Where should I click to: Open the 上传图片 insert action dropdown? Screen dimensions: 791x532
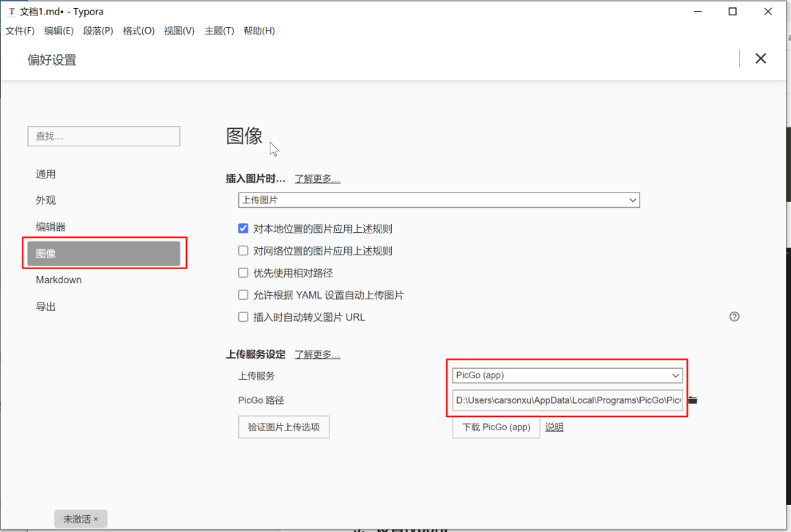pyautogui.click(x=439, y=201)
